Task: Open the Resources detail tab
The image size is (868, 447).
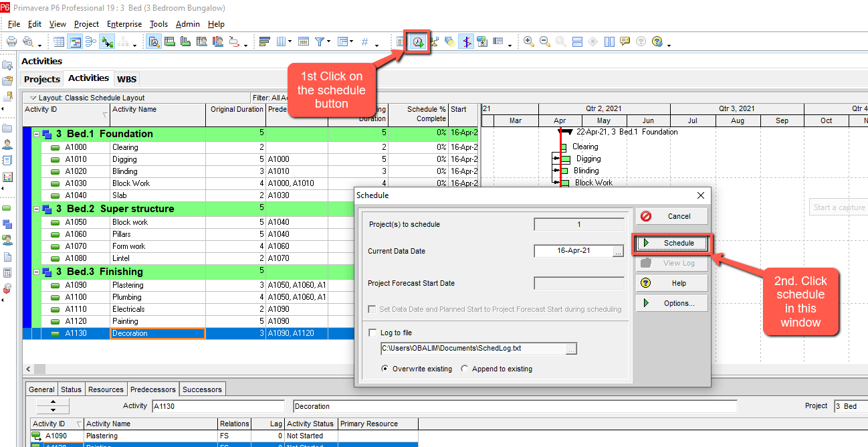Action: [106, 389]
